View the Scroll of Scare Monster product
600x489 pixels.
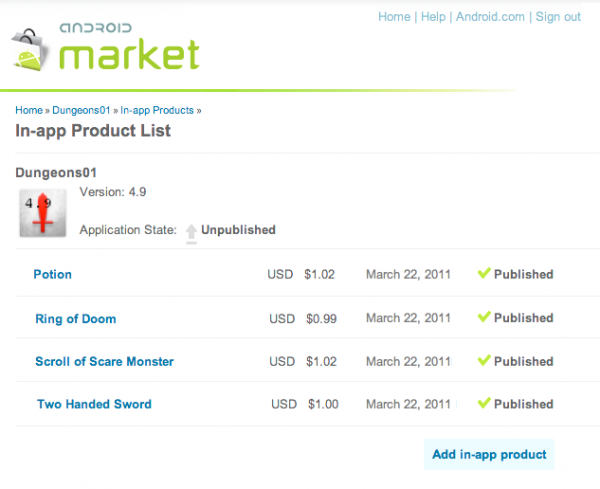pyautogui.click(x=104, y=362)
